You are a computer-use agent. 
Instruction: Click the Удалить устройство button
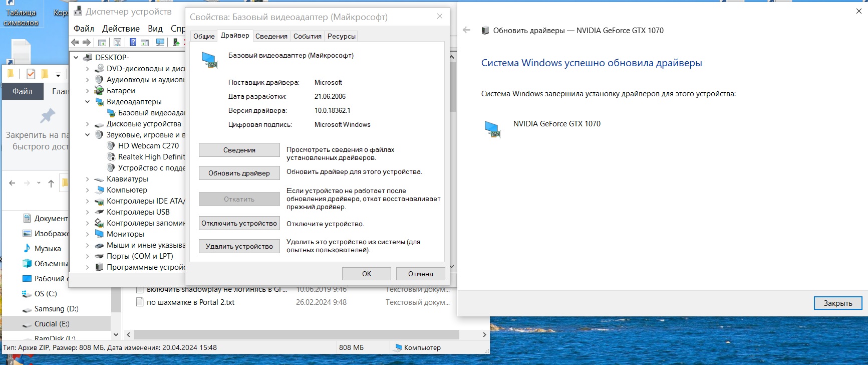pyautogui.click(x=239, y=246)
